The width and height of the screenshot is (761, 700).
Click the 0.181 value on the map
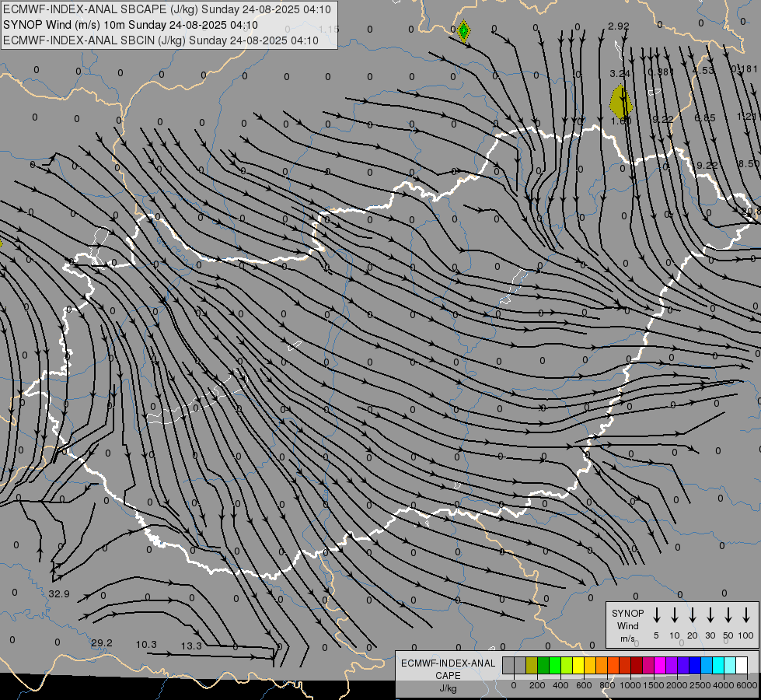(x=745, y=68)
